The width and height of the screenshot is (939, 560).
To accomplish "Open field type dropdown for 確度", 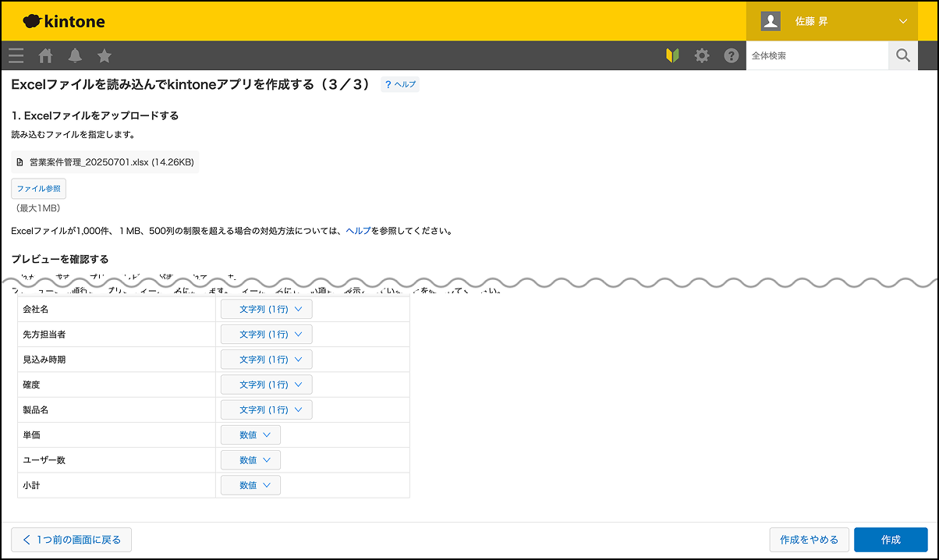I will click(266, 385).
